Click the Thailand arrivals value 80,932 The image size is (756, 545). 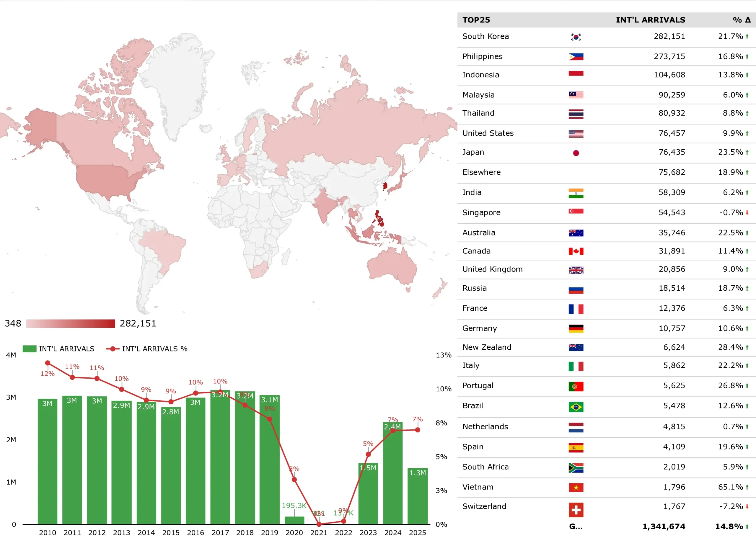[672, 113]
